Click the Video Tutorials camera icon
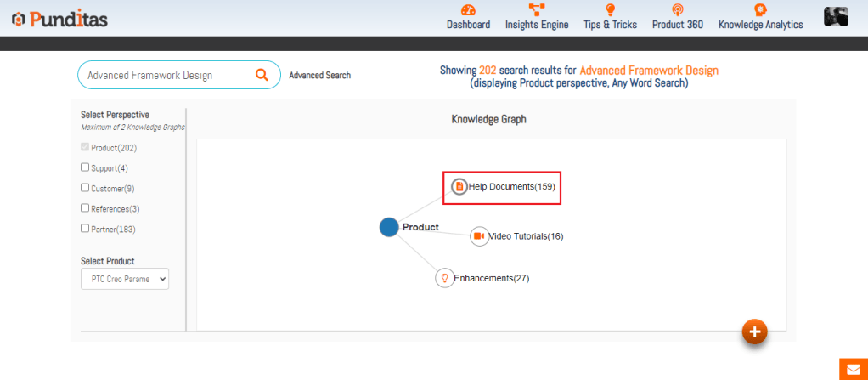 [479, 236]
